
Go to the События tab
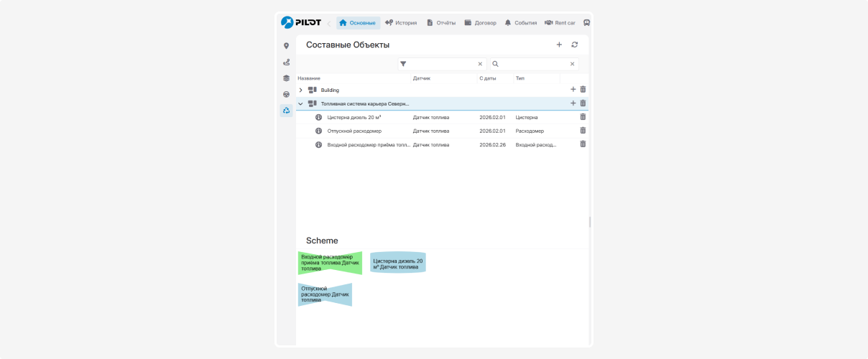click(x=520, y=23)
